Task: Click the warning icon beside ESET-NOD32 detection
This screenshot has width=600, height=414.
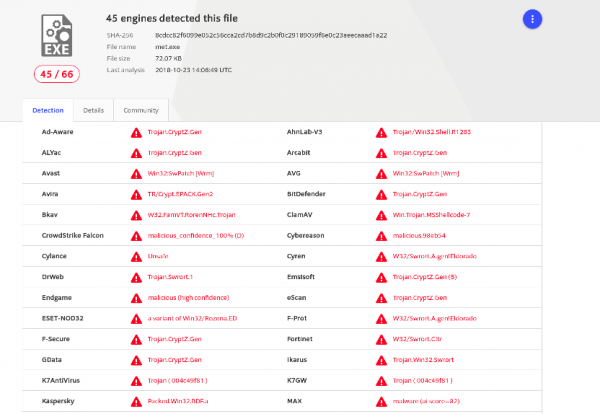Action: [136, 318]
